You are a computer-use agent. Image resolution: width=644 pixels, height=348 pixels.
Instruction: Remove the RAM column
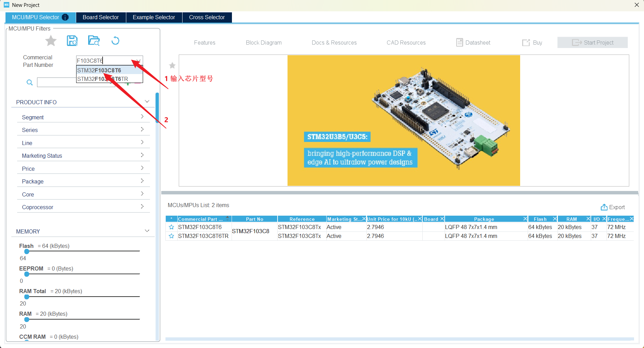[x=588, y=219]
